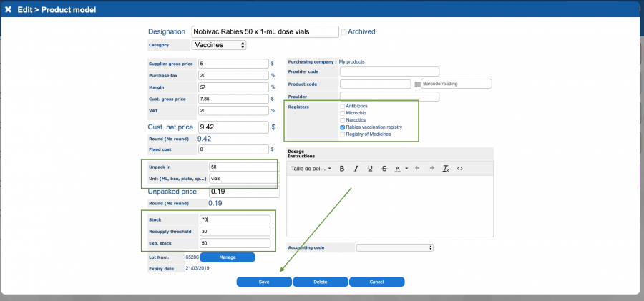
Task: Apply italic in Dosage Instructions editor
Action: tap(356, 168)
